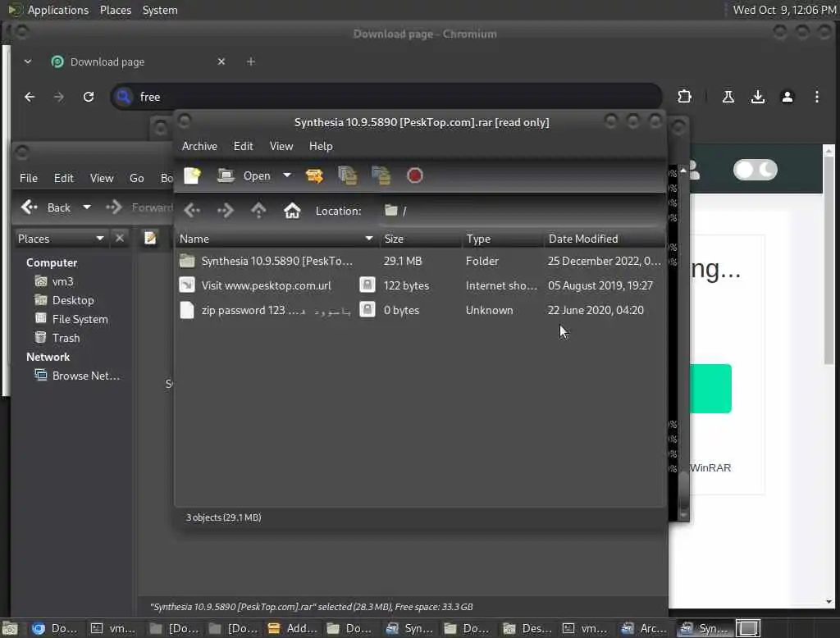Click the green download button on the webpage
This screenshot has width=840, height=638.
coord(710,389)
